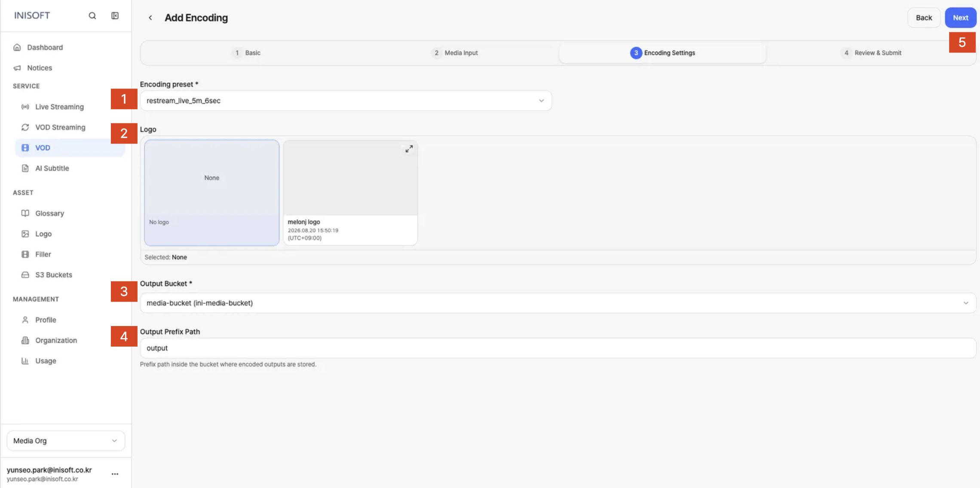
Task: Open user account three-dots menu
Action: [x=115, y=474]
